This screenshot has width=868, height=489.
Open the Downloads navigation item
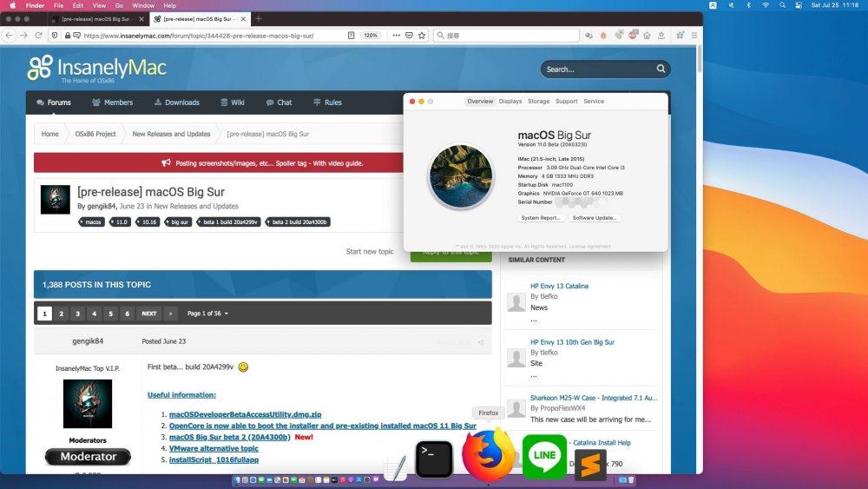point(176,102)
